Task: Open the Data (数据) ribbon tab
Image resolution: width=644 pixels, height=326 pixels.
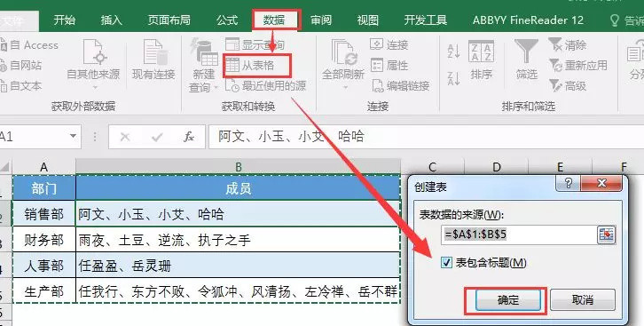Action: click(x=274, y=20)
